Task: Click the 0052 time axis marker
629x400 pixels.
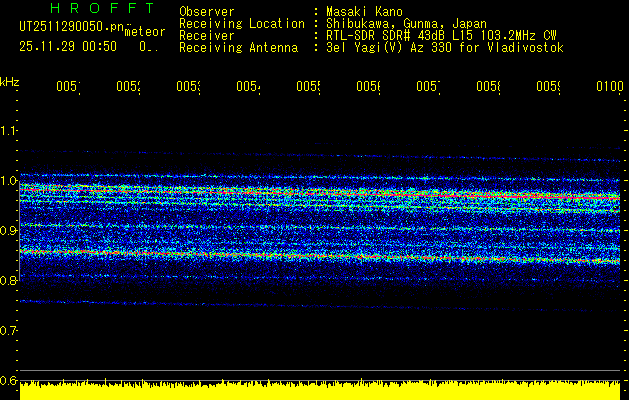Action: 128,86
